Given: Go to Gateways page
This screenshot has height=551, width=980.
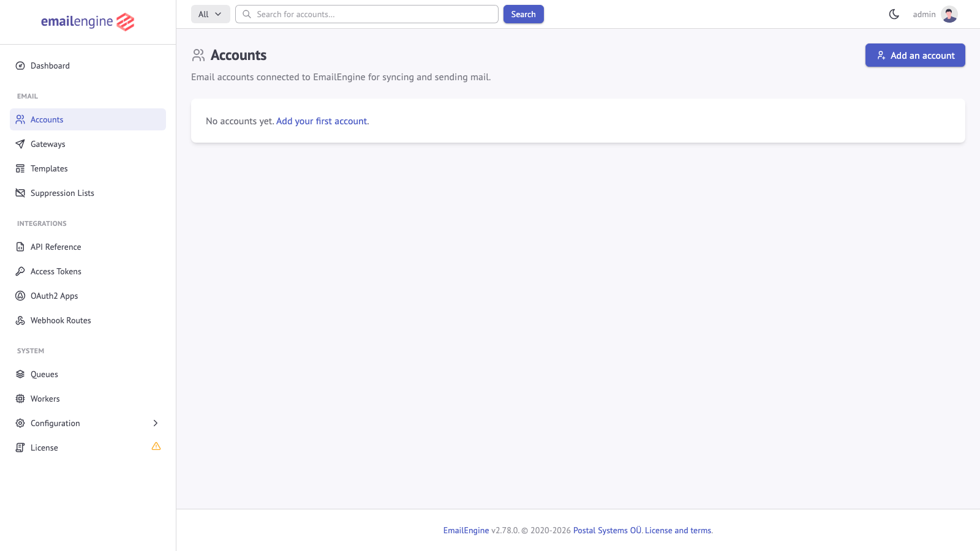Looking at the screenshot, I should pyautogui.click(x=88, y=144).
